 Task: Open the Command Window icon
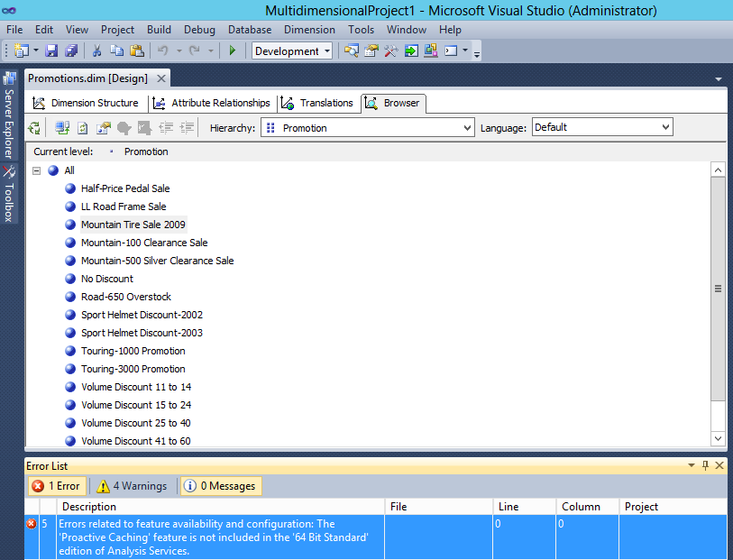(x=451, y=50)
